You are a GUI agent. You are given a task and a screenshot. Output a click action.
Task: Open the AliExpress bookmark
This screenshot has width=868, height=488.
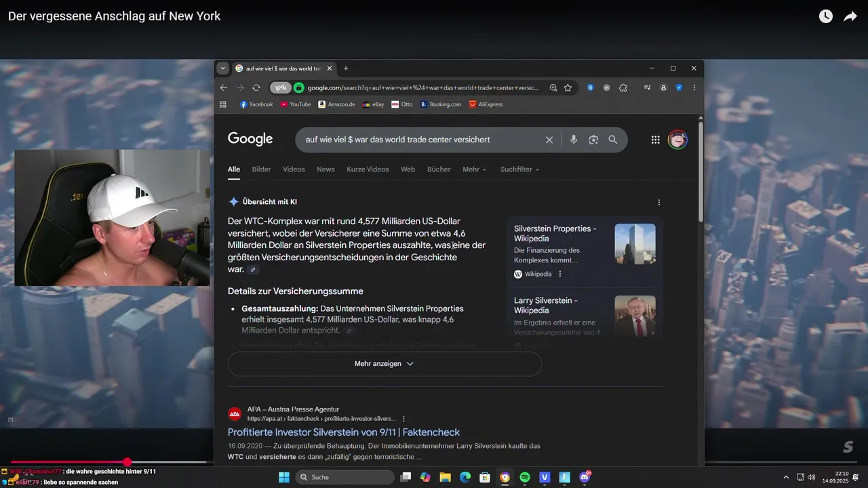(486, 104)
